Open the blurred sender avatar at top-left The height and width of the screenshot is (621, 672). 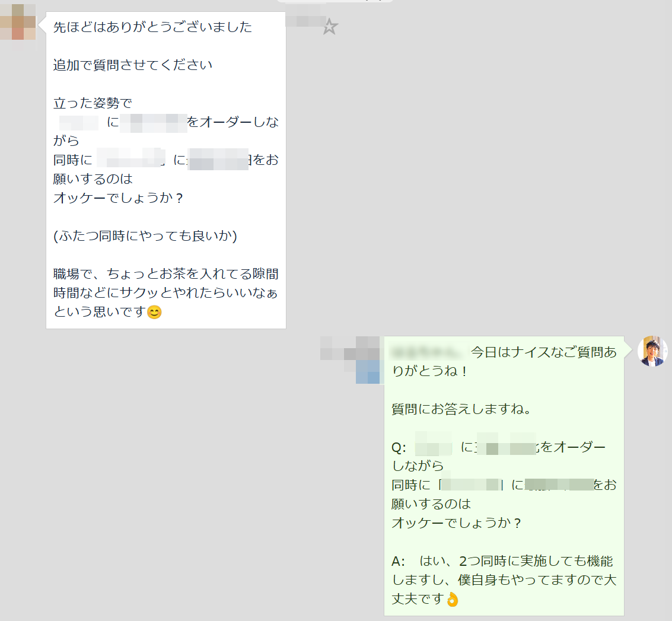pyautogui.click(x=18, y=22)
